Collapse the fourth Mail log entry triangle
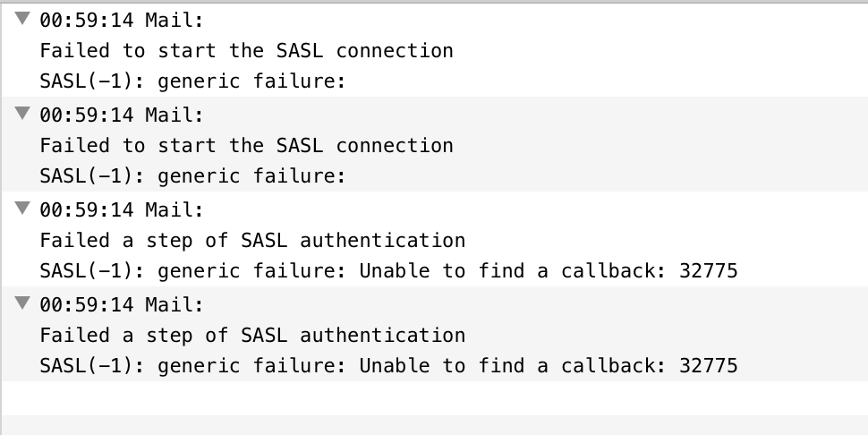Viewport: 868px width, 435px height. pyautogui.click(x=21, y=303)
